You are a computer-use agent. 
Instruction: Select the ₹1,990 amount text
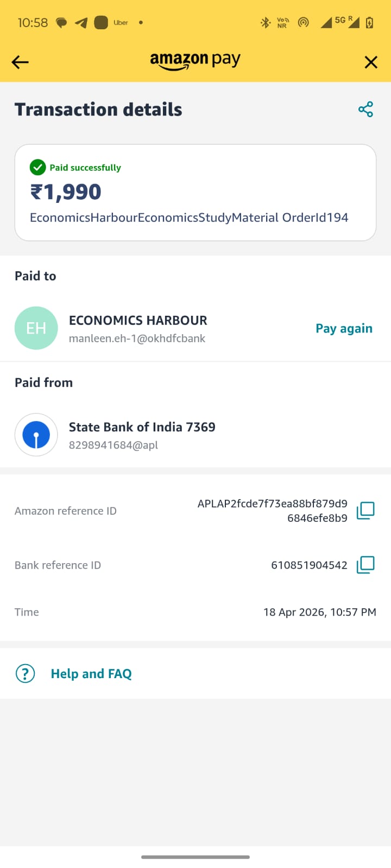[x=66, y=192]
